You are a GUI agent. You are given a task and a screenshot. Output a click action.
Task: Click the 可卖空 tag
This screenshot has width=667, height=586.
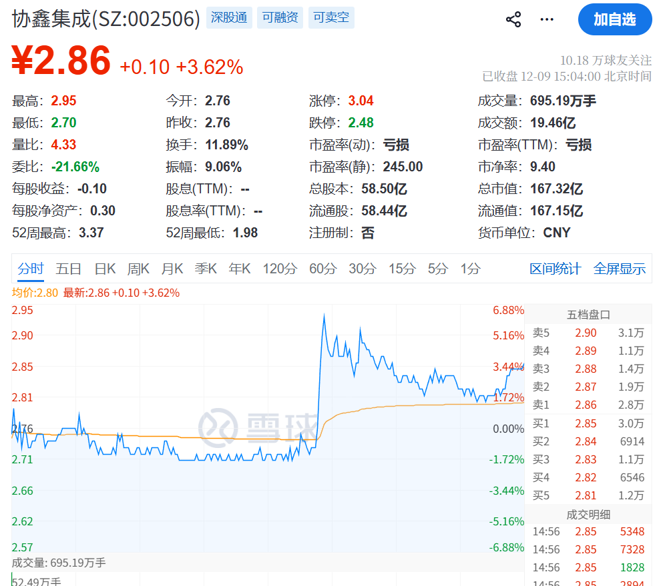329,18
